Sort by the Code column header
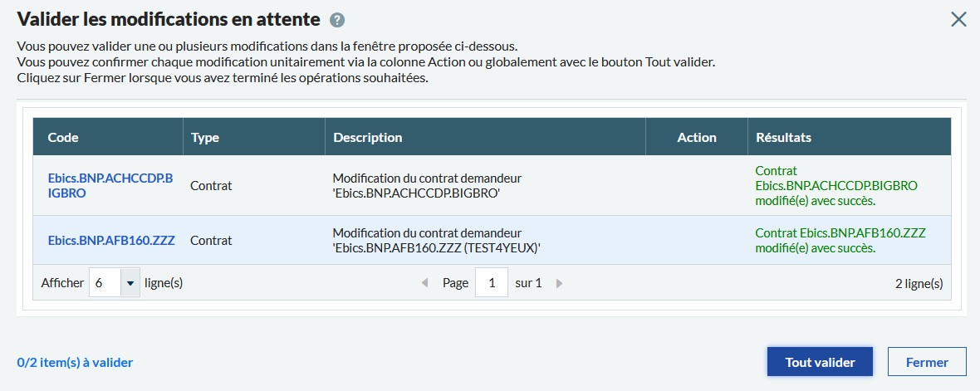This screenshot has width=980, height=391. (x=63, y=137)
